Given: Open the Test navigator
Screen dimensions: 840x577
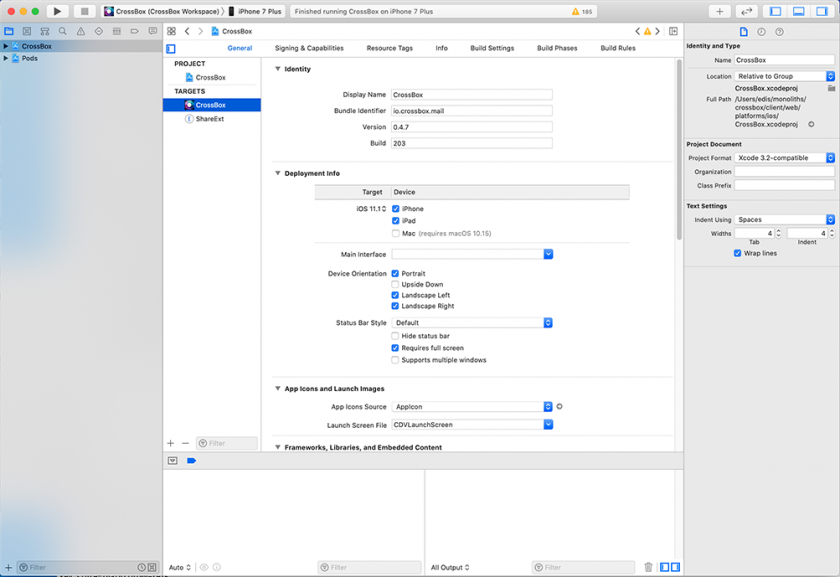Looking at the screenshot, I should click(x=99, y=31).
